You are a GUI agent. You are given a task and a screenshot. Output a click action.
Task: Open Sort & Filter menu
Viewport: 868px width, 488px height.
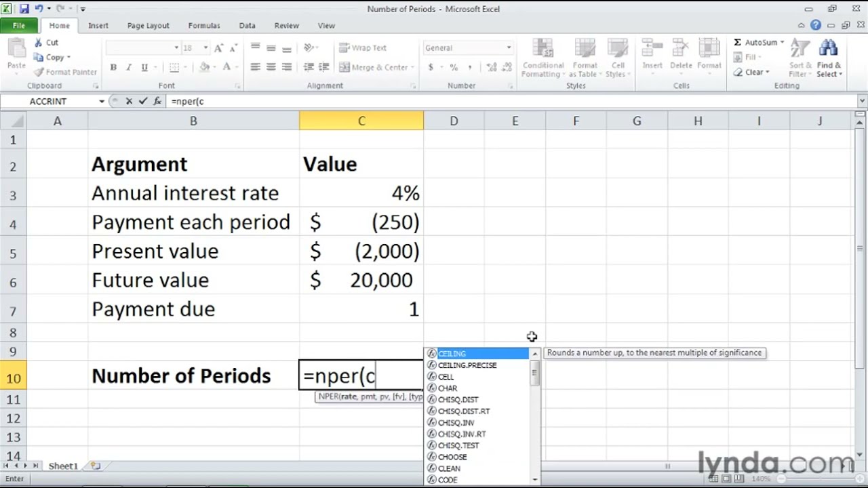[800, 58]
